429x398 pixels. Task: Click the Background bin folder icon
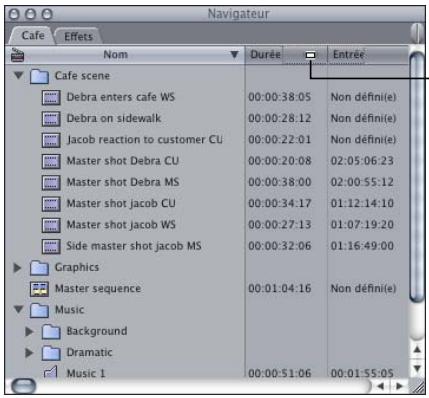point(51,332)
